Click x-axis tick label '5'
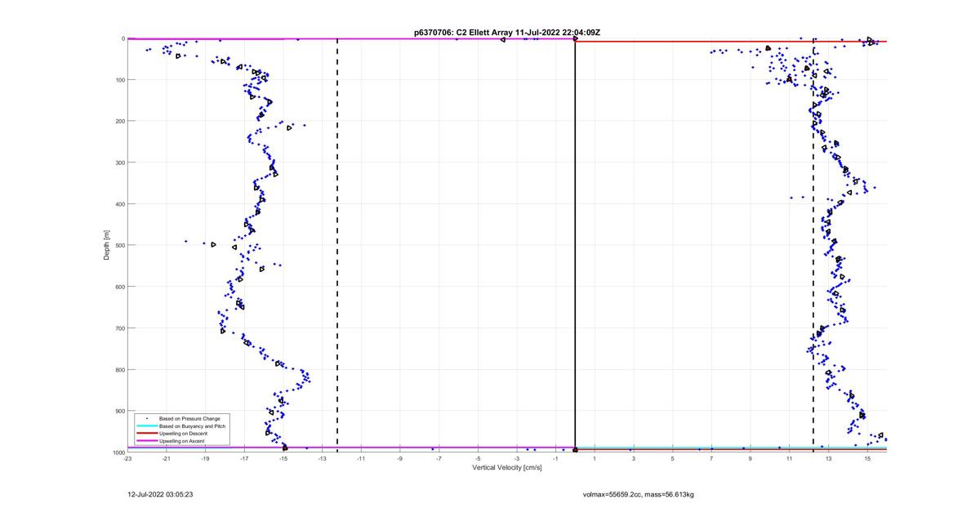Screen dimensions: 980x508 point(673,459)
